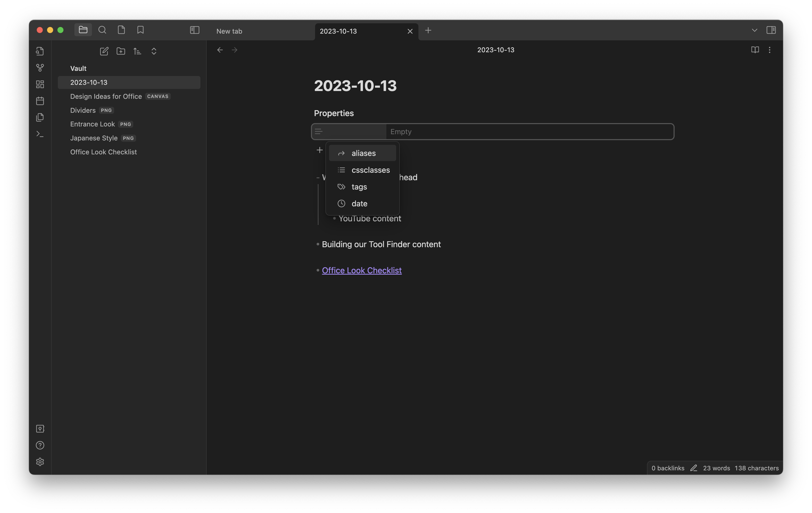Toggle the left sidebar

(194, 30)
